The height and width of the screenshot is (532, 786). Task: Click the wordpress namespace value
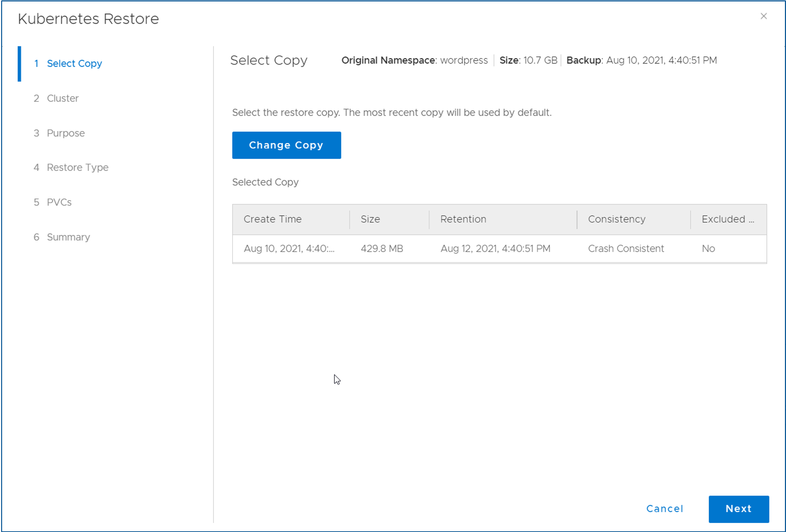[464, 60]
